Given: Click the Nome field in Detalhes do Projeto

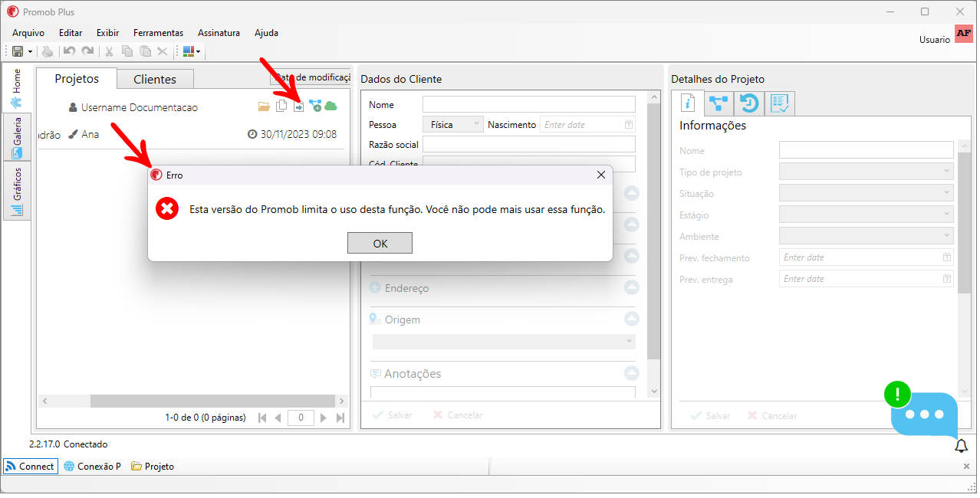Looking at the screenshot, I should click(867, 150).
